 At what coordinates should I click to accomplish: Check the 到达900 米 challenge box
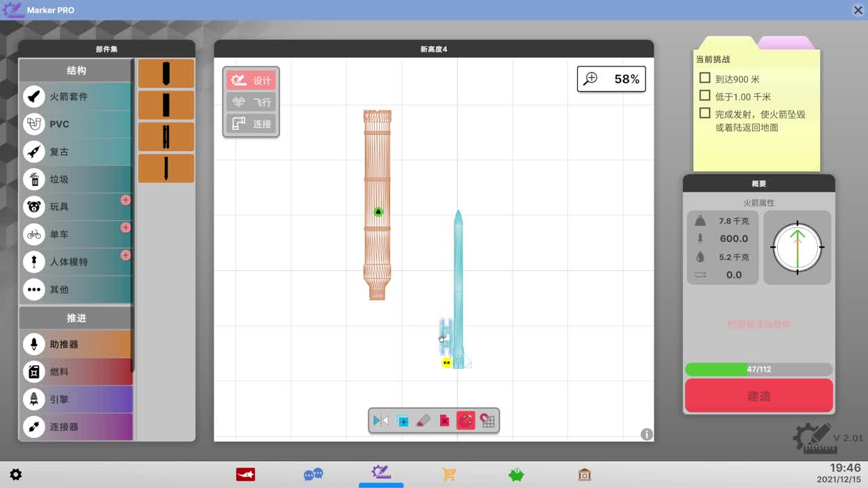[705, 79]
